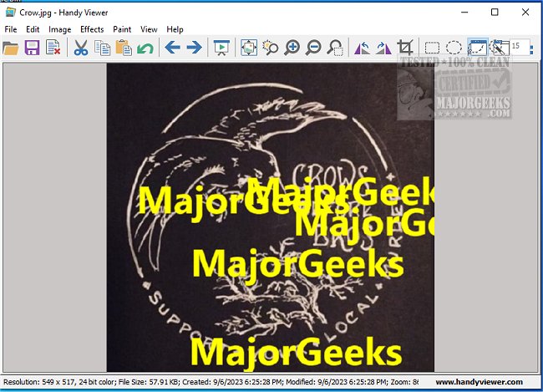Open a file with the folder icon
This screenshot has width=543, height=392.
pos(11,48)
